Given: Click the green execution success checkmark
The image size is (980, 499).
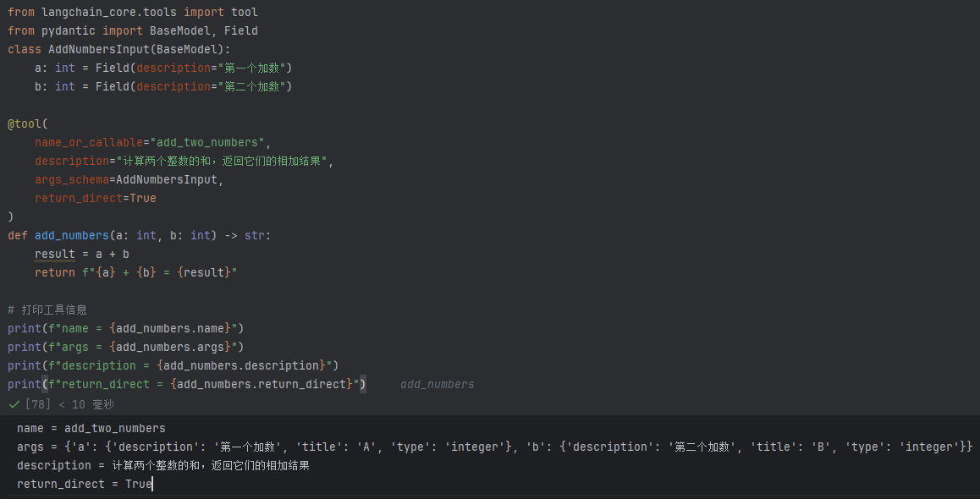Looking at the screenshot, I should pyautogui.click(x=14, y=404).
